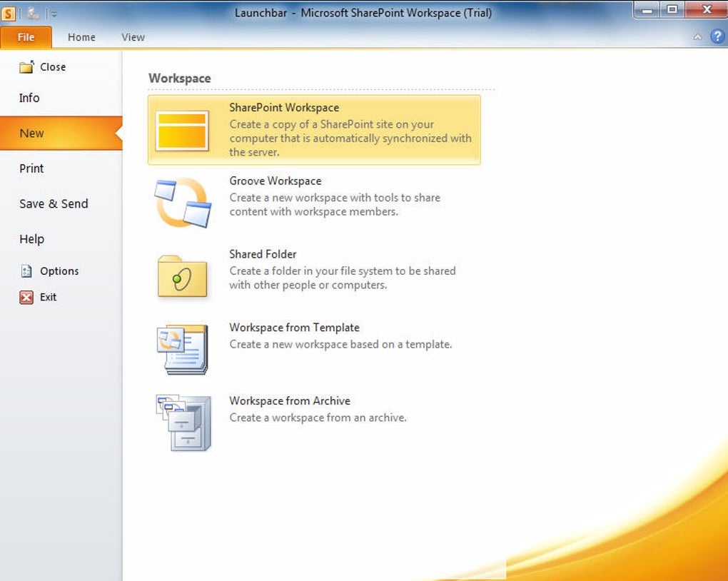Collapse the ribbon with the small arrow
The width and height of the screenshot is (728, 581).
pos(697,37)
